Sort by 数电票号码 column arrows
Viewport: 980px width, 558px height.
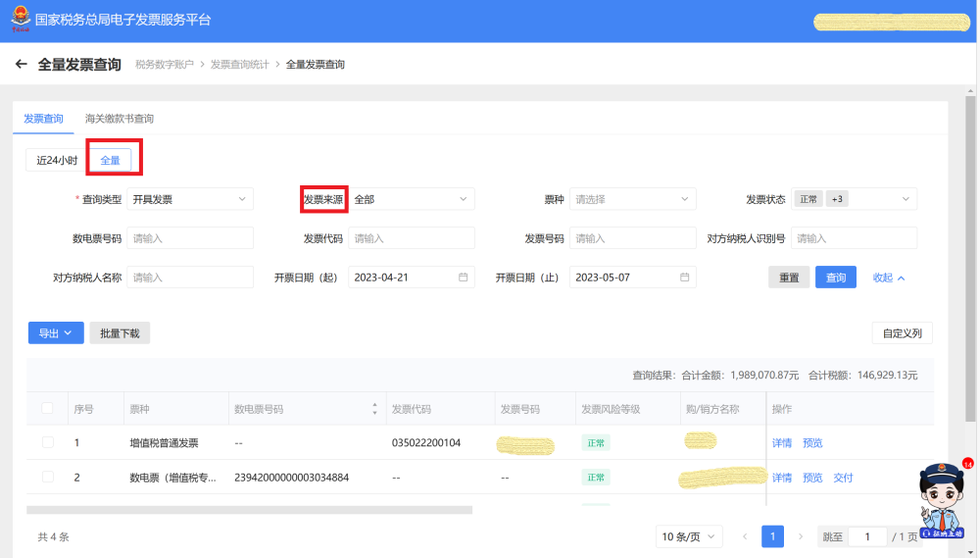tap(374, 409)
